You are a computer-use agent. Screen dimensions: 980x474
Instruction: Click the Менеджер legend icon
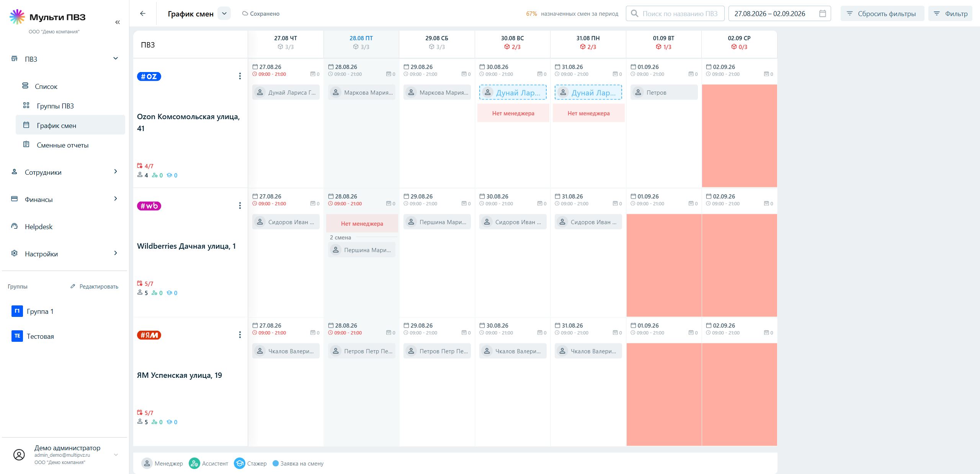click(x=147, y=463)
